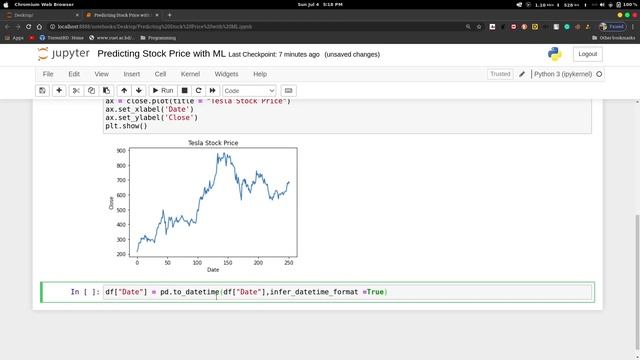Open the YouTube bookmark icon
Image resolution: width=640 pixels, height=360 pixels.
click(x=31, y=38)
